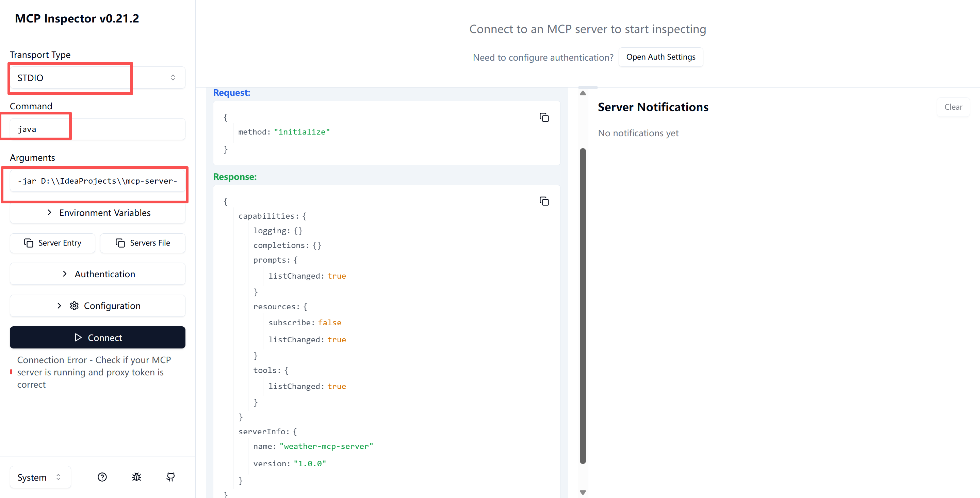The height and width of the screenshot is (498, 980).
Task: Open the bug debugging guide icon
Action: point(136,477)
